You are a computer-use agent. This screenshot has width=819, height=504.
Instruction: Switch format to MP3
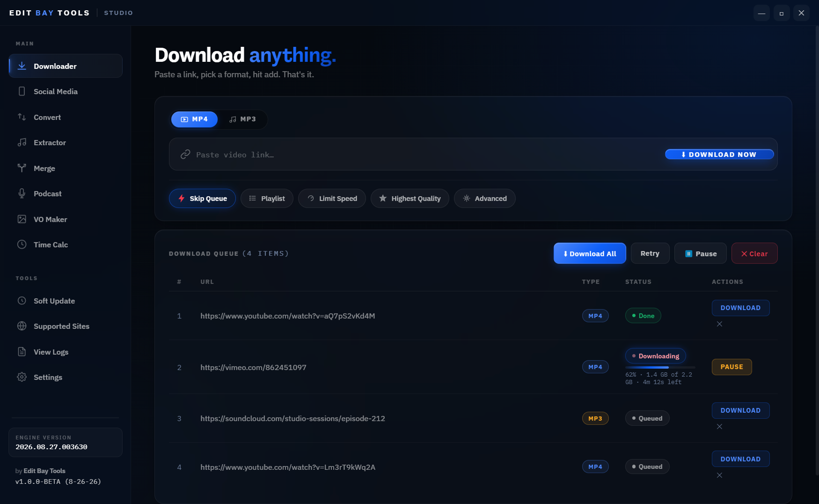(x=242, y=119)
